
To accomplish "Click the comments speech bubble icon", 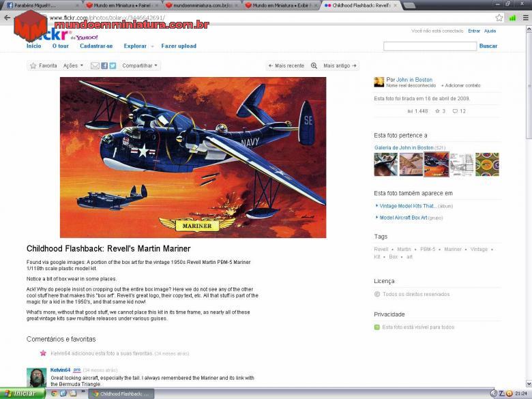I will pyautogui.click(x=456, y=111).
